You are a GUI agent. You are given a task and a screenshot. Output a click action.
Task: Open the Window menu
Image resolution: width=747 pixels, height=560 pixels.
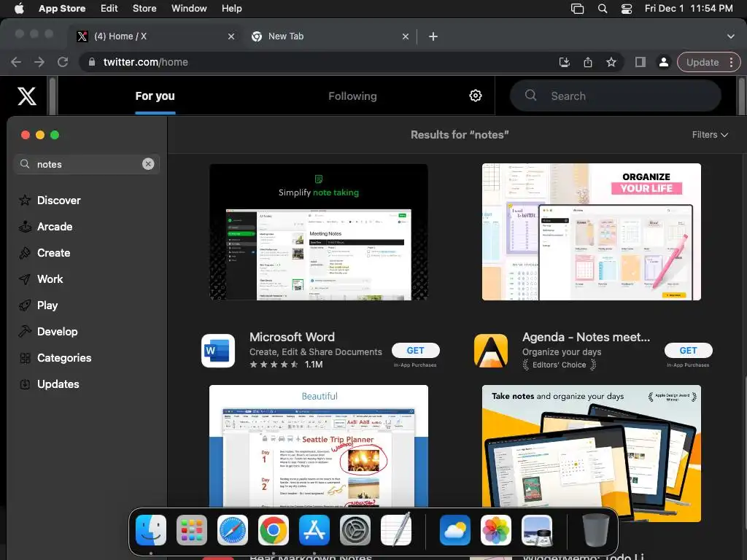[x=189, y=9]
